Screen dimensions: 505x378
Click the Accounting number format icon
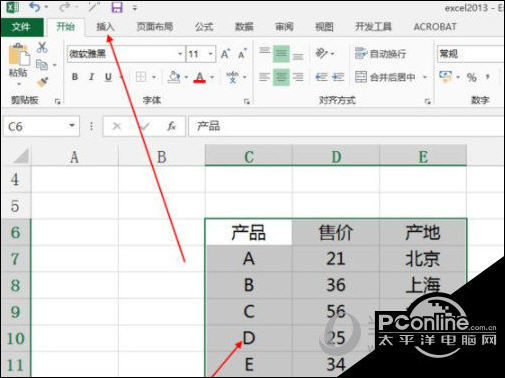tap(445, 76)
